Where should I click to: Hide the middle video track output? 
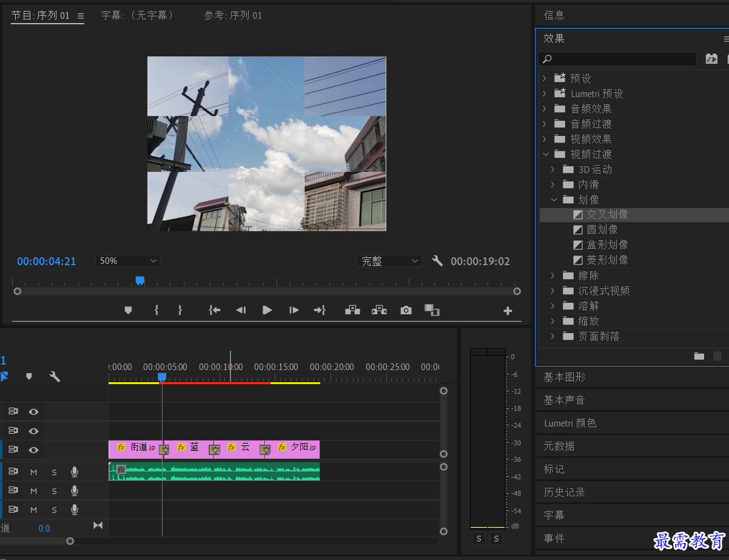(33, 431)
